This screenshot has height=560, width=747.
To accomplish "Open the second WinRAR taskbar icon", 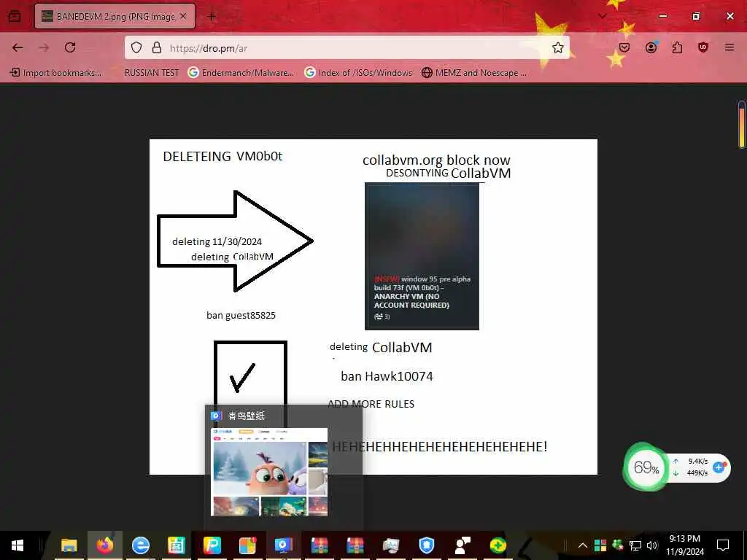I will coord(355,545).
